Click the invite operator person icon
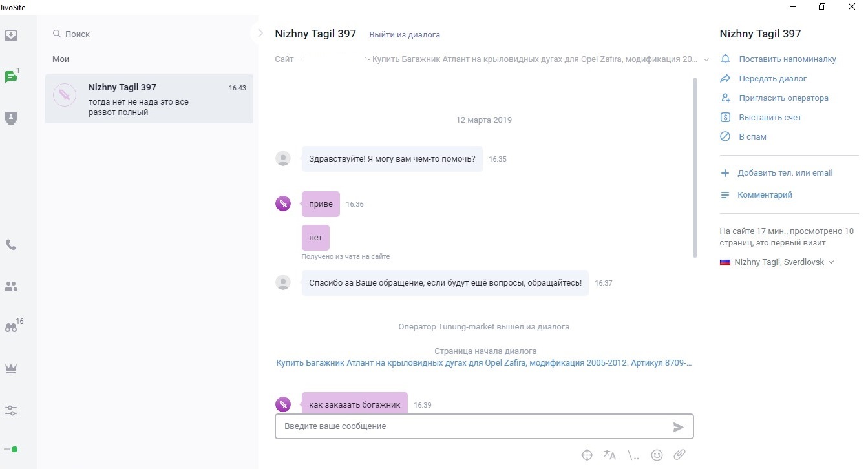 tap(725, 98)
